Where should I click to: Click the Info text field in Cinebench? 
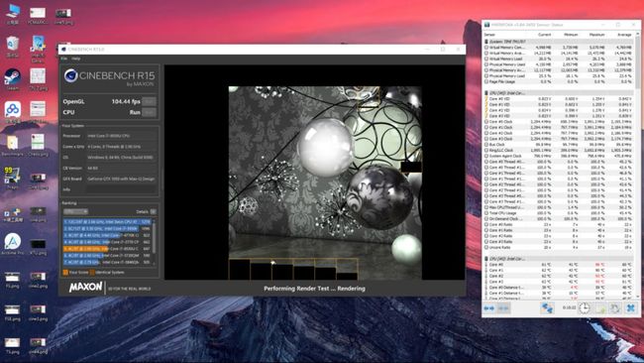tap(122, 189)
